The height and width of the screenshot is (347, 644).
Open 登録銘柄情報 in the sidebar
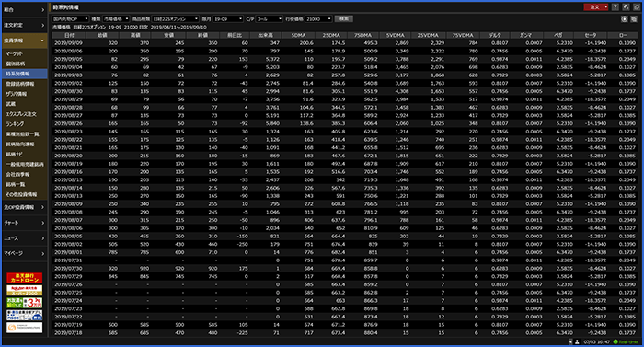point(24,84)
